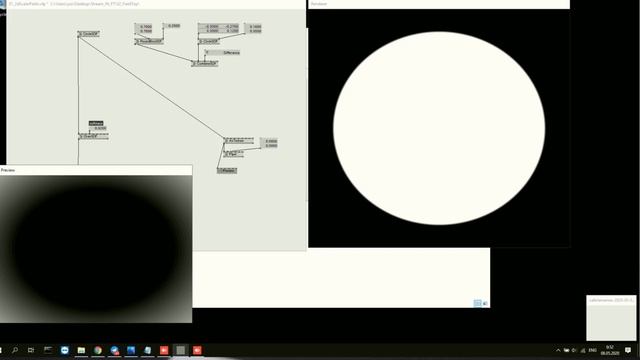Image resolution: width=640 pixels, height=360 pixels.
Task: Select the node directly above Preview node
Action: point(233,154)
